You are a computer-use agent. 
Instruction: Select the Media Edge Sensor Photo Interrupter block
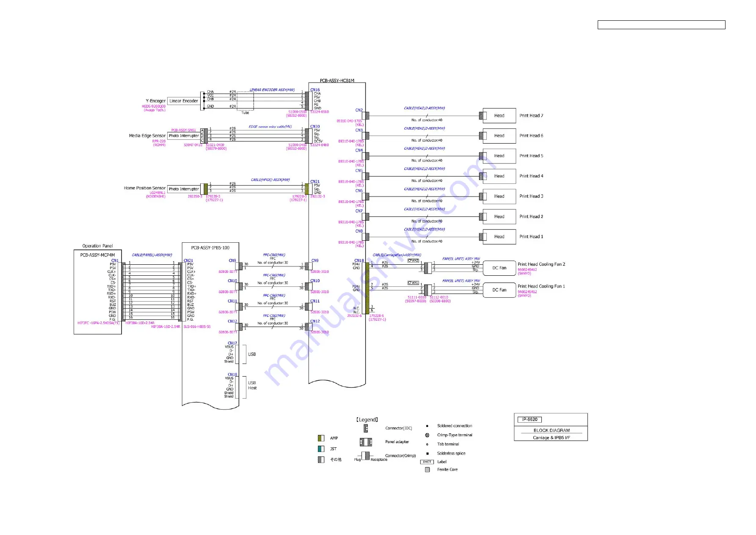tap(184, 136)
